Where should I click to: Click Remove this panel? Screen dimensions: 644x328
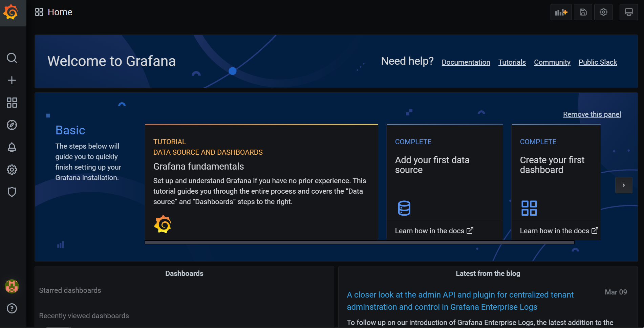(x=592, y=114)
